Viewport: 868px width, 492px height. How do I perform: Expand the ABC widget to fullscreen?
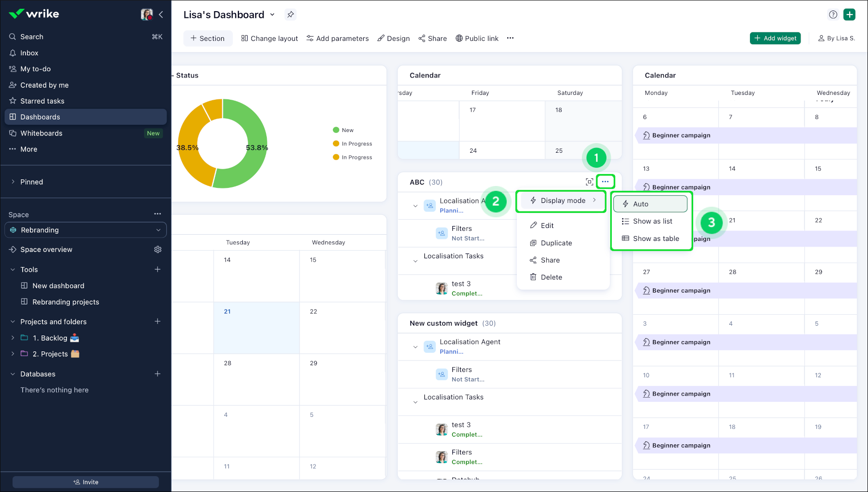tap(589, 182)
